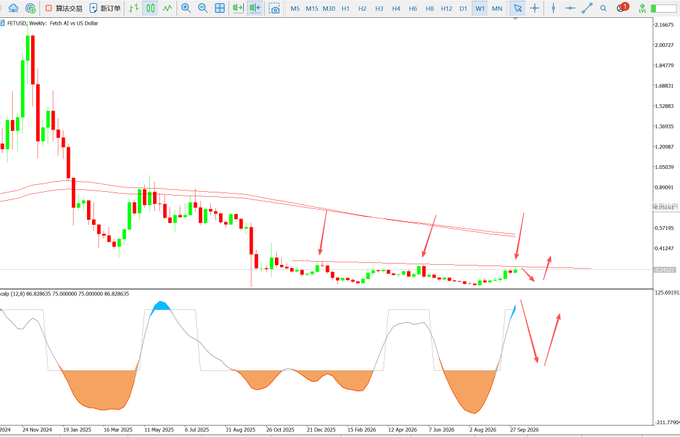This screenshot has height=437, width=680.
Task: Tile chart windows with grid icon
Action: [220, 8]
